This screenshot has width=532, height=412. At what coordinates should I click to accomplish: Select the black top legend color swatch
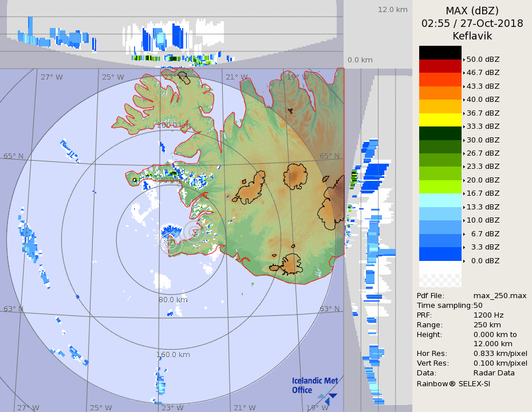point(440,53)
